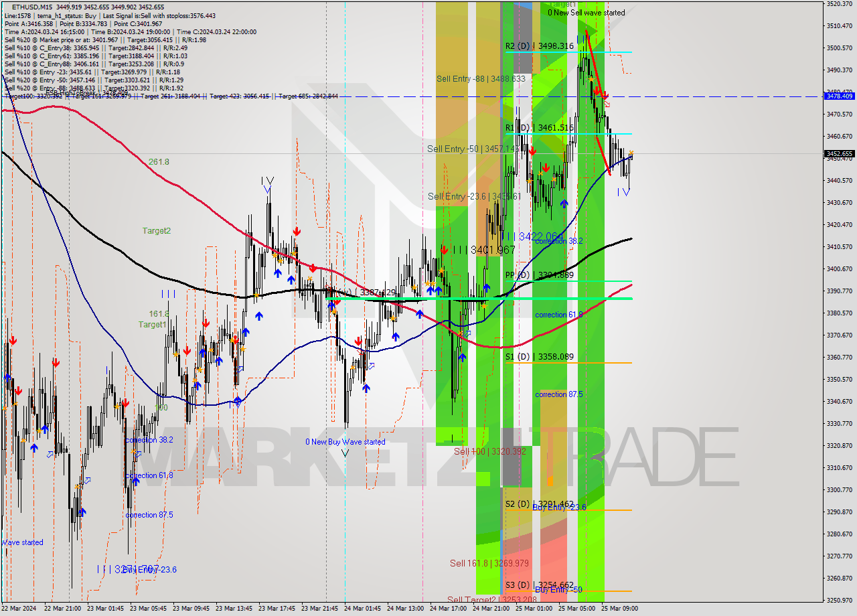Click the 3250.970 price on the scale
This screenshot has width=857, height=616.
840,600
